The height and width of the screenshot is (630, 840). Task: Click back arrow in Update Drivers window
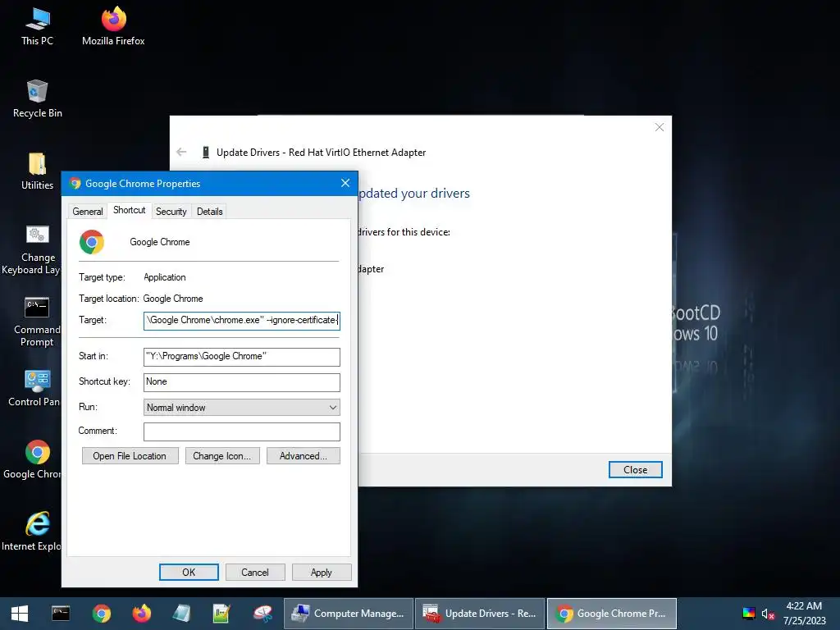pyautogui.click(x=181, y=152)
